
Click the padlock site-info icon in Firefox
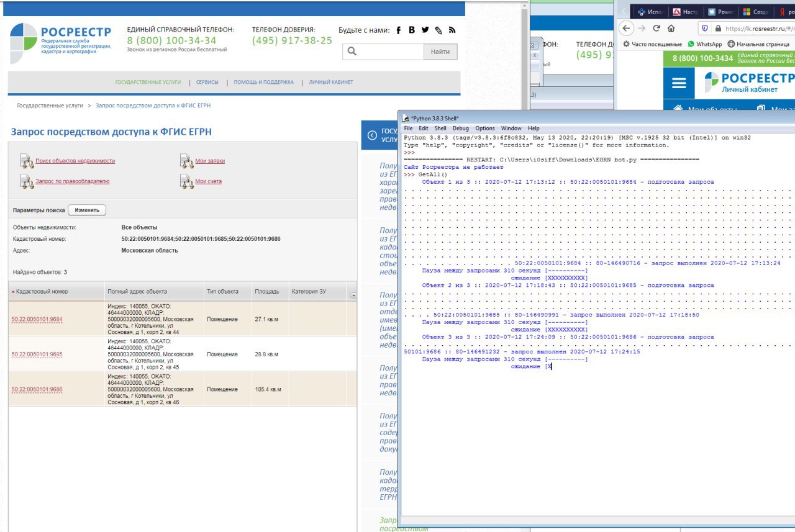pos(718,29)
